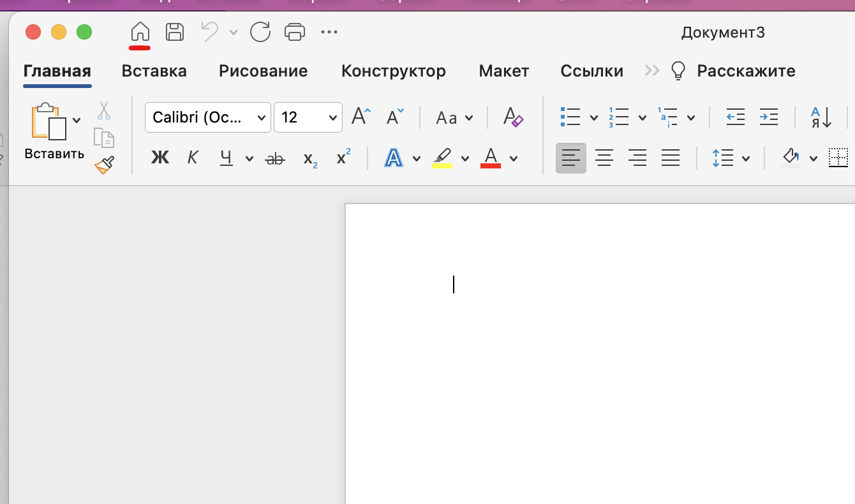
Task: Click the Format Painter brush icon
Action: point(104,165)
